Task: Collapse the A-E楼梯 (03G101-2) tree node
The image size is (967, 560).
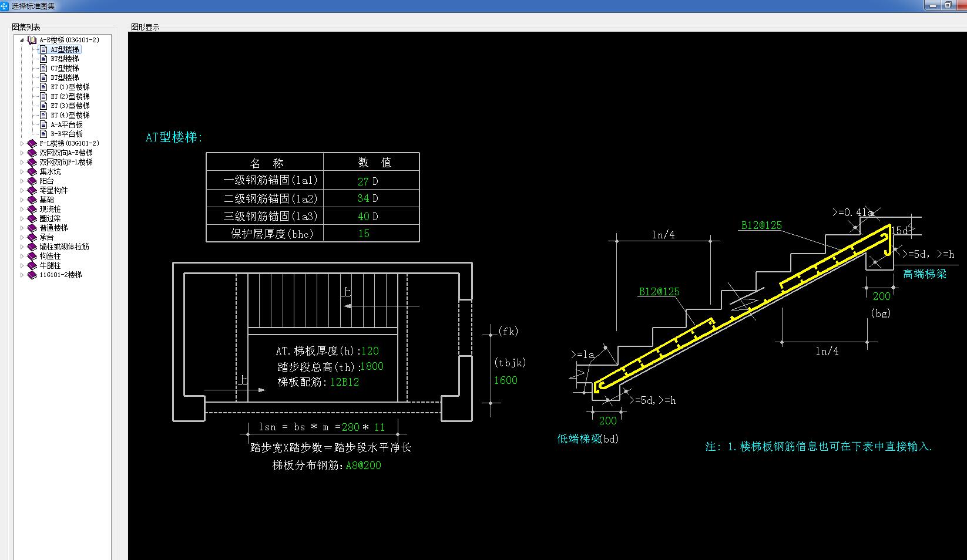Action: click(x=22, y=40)
